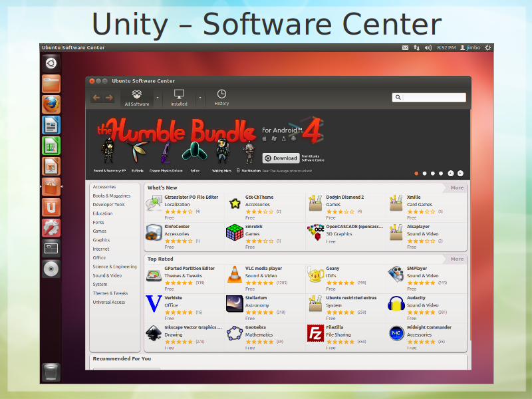Image resolution: width=532 pixels, height=399 pixels.
Task: Open the Themes & Tweaks sidebar category
Action: tap(110, 293)
